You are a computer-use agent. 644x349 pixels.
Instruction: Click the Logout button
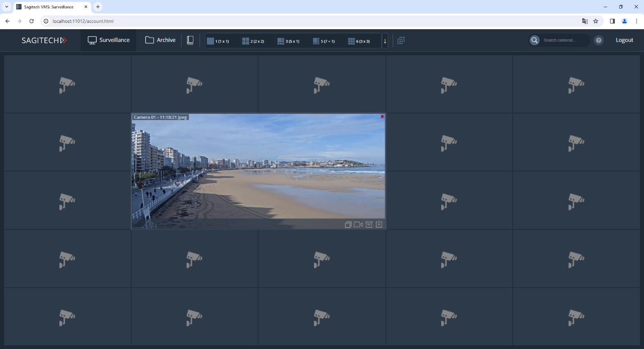click(624, 40)
